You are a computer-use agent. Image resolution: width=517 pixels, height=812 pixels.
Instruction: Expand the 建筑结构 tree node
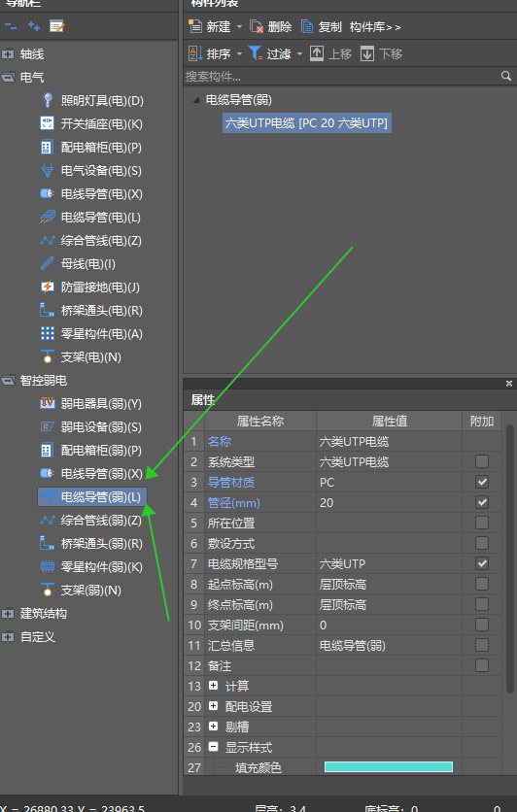point(8,613)
